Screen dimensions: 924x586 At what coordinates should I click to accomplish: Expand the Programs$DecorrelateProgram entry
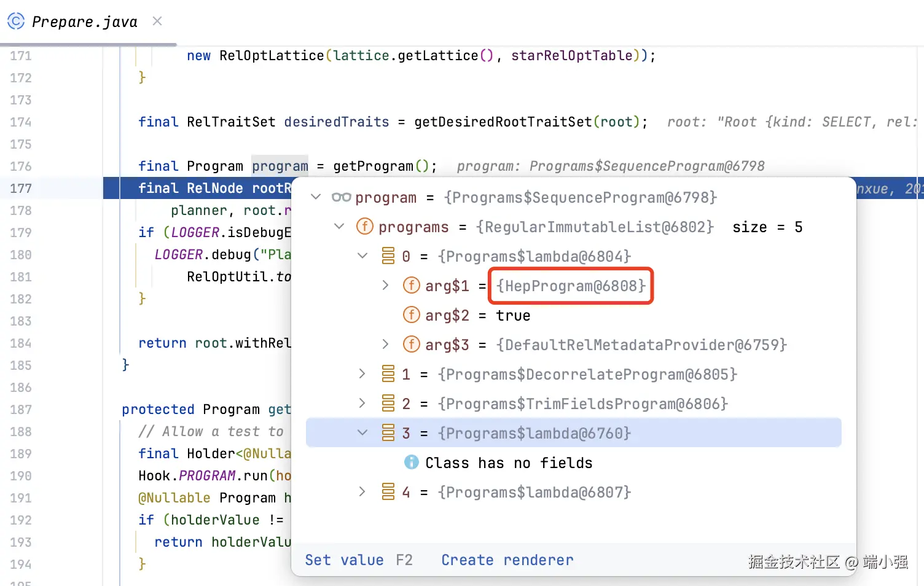pos(362,373)
